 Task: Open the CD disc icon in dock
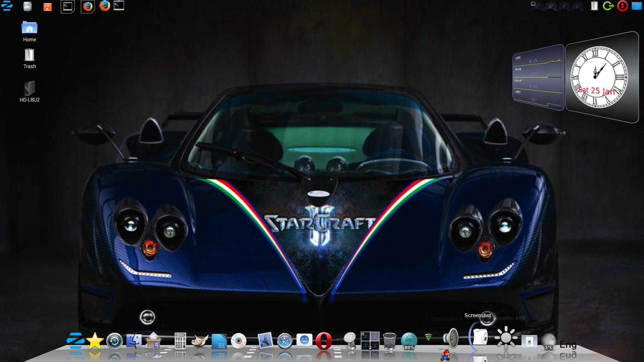point(238,341)
